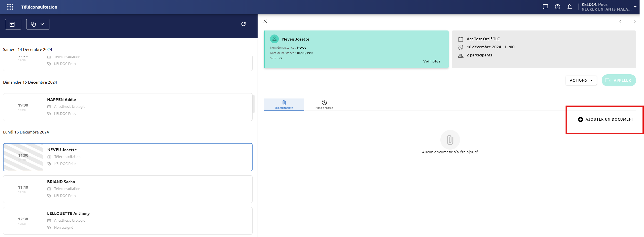Click the participants people icon

[x=461, y=56]
